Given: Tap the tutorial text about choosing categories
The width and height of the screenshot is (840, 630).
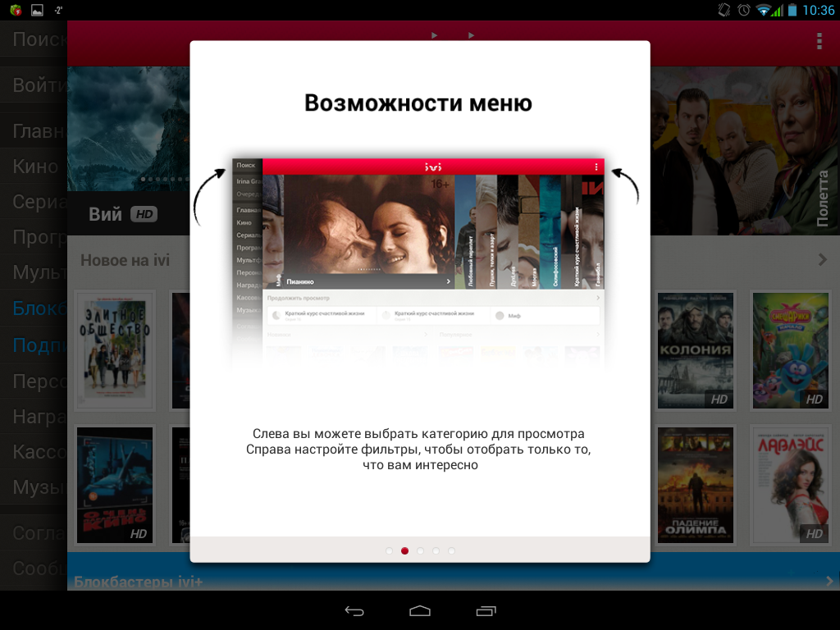Looking at the screenshot, I should (418, 449).
